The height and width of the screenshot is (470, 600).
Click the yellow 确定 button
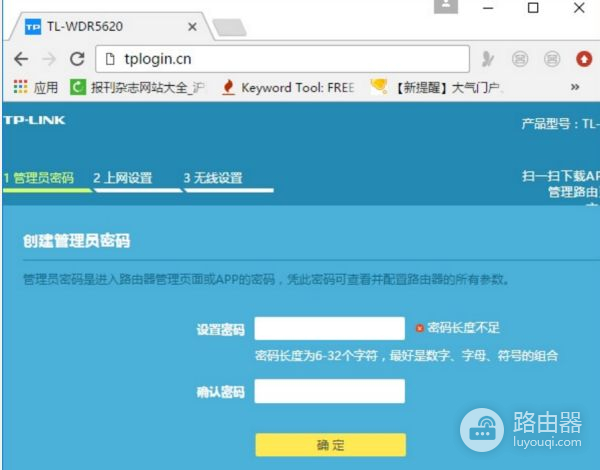[331, 445]
